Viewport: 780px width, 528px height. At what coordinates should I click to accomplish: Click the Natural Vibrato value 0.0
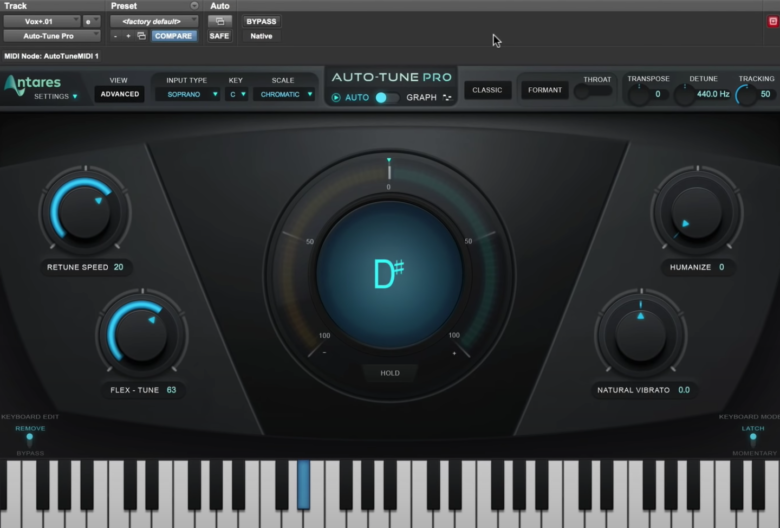pos(684,390)
